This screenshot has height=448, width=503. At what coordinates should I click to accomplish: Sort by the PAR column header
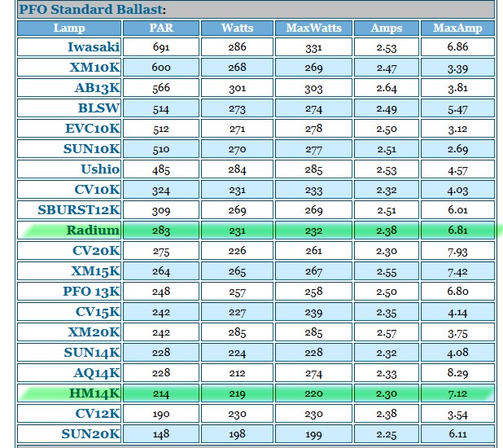161,28
